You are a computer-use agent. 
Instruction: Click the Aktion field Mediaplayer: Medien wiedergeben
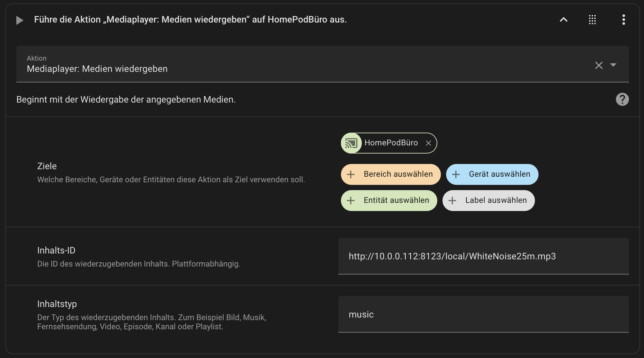[x=322, y=64]
